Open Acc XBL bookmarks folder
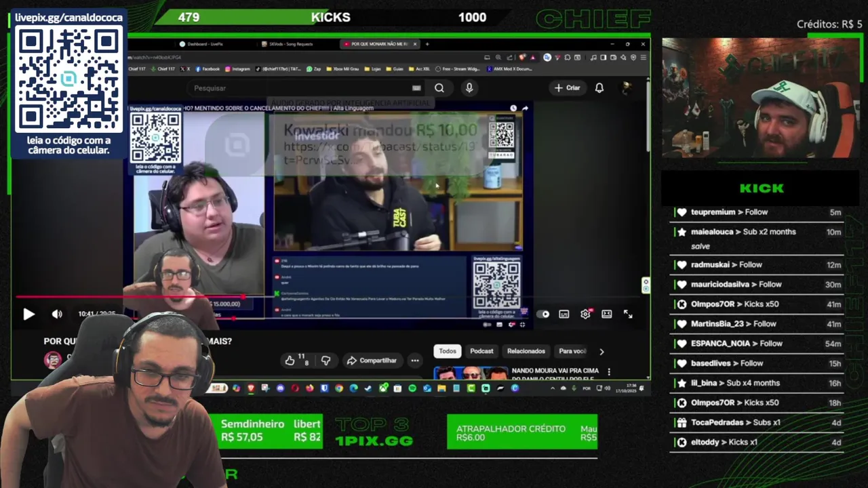The height and width of the screenshot is (488, 868). (x=419, y=68)
